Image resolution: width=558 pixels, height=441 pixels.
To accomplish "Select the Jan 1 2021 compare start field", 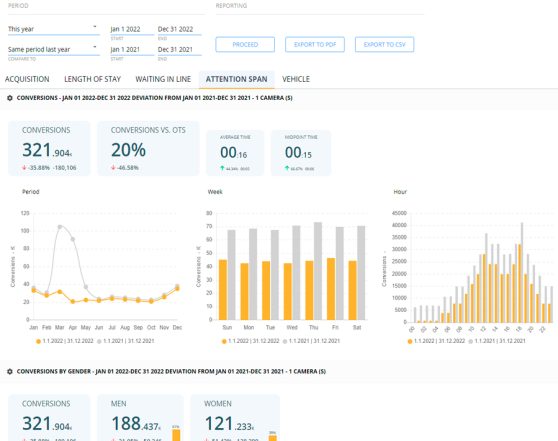I will [x=132, y=49].
